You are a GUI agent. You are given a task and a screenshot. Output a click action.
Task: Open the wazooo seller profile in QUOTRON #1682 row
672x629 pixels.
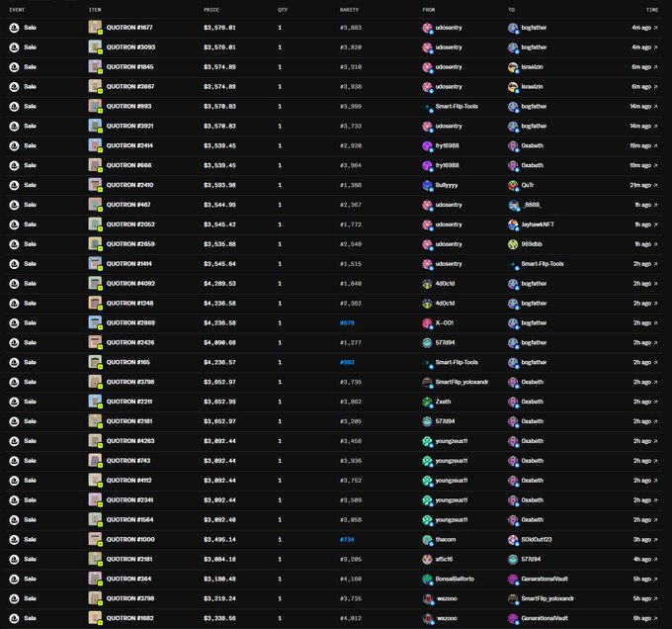click(x=446, y=618)
